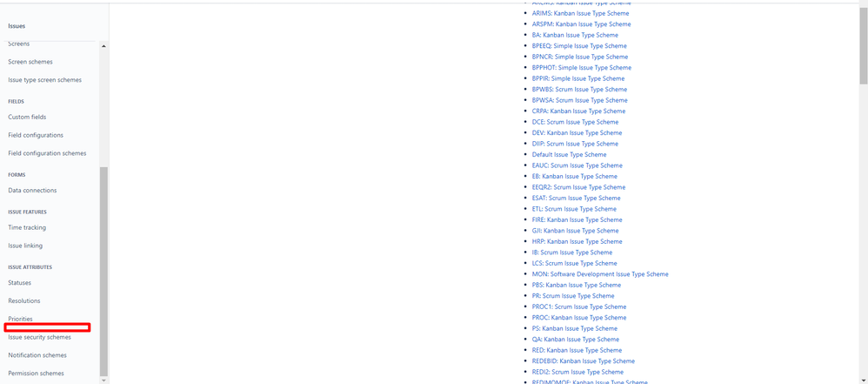The image size is (868, 384).
Task: Click the sidebar scrollbar thumb
Action: [x=104, y=271]
